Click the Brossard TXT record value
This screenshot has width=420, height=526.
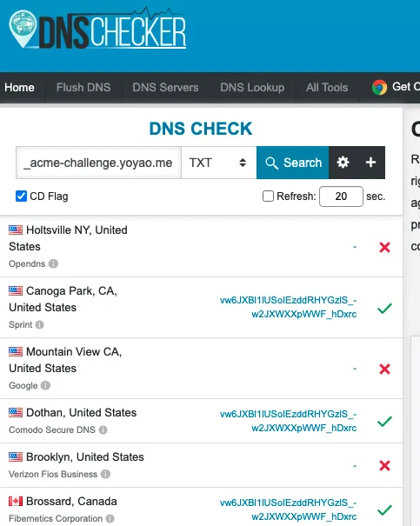(x=288, y=509)
